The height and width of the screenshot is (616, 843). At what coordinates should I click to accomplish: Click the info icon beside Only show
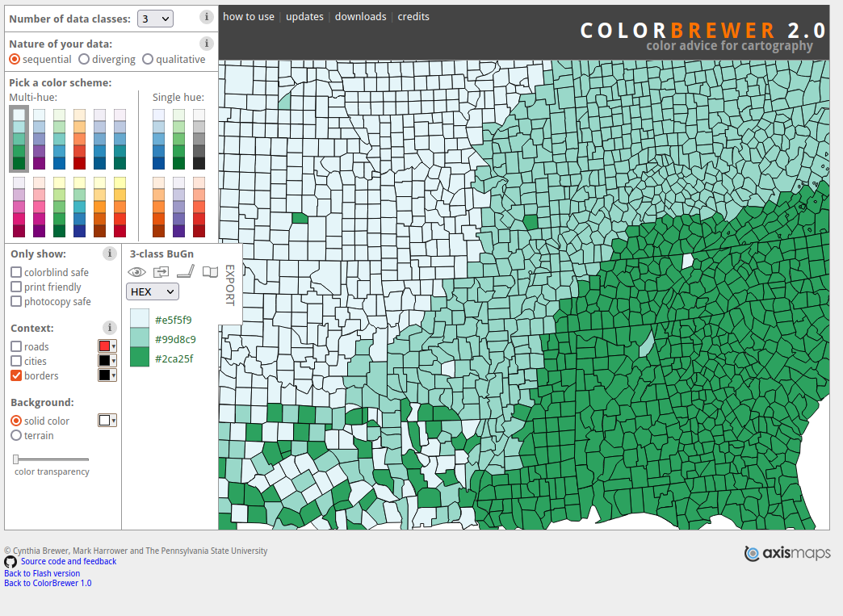click(110, 254)
